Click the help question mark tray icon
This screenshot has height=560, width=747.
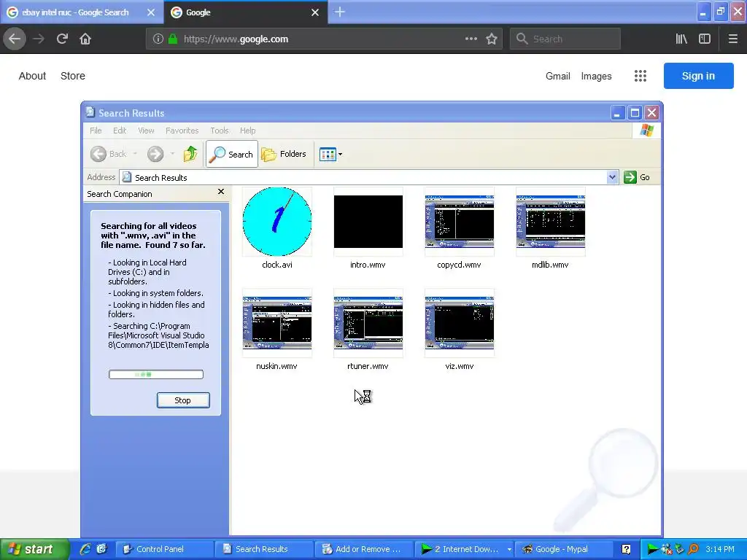point(626,549)
